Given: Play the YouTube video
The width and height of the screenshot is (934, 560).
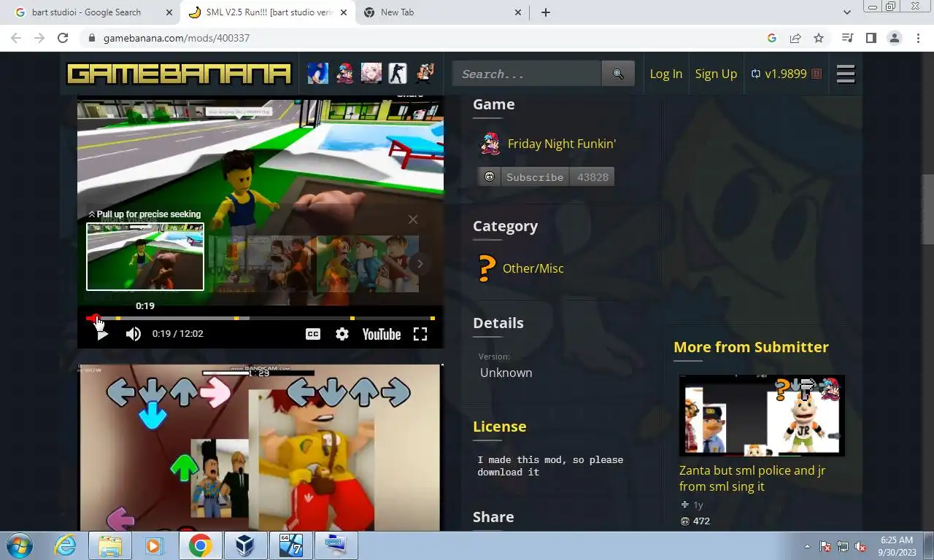Looking at the screenshot, I should [x=102, y=334].
